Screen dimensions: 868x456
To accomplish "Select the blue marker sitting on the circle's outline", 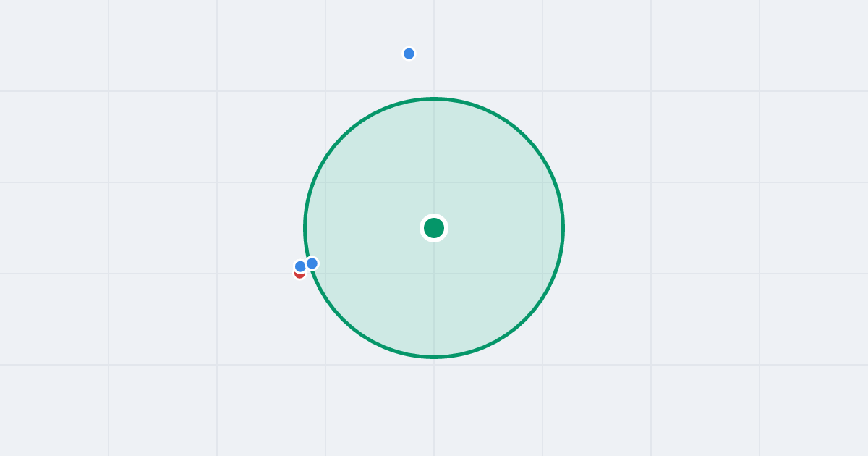I will click(312, 263).
